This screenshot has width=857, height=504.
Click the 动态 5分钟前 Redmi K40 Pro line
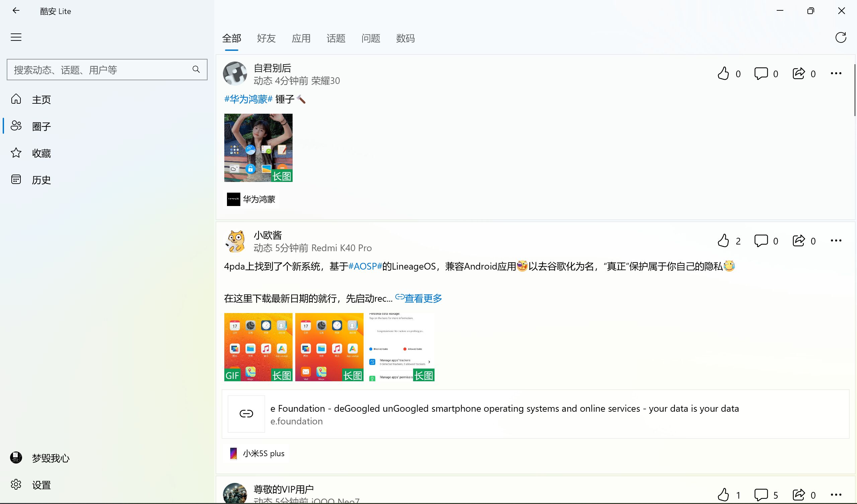(313, 248)
